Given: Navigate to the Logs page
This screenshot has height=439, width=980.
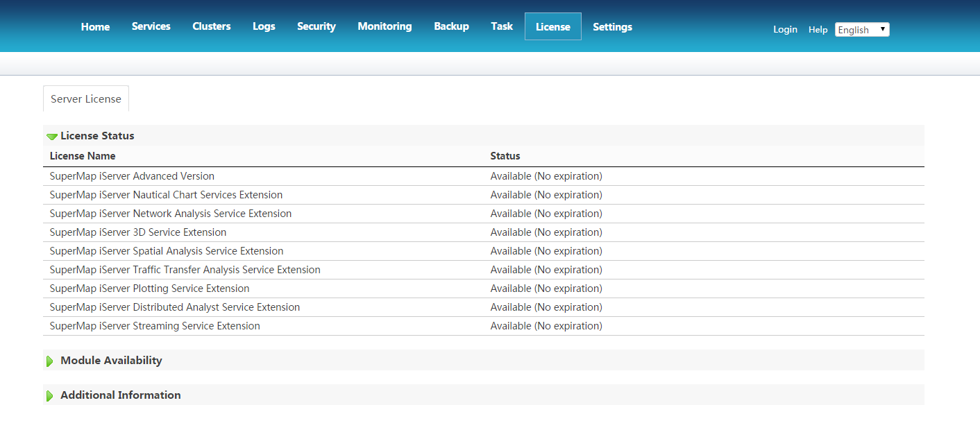Looking at the screenshot, I should [x=264, y=26].
